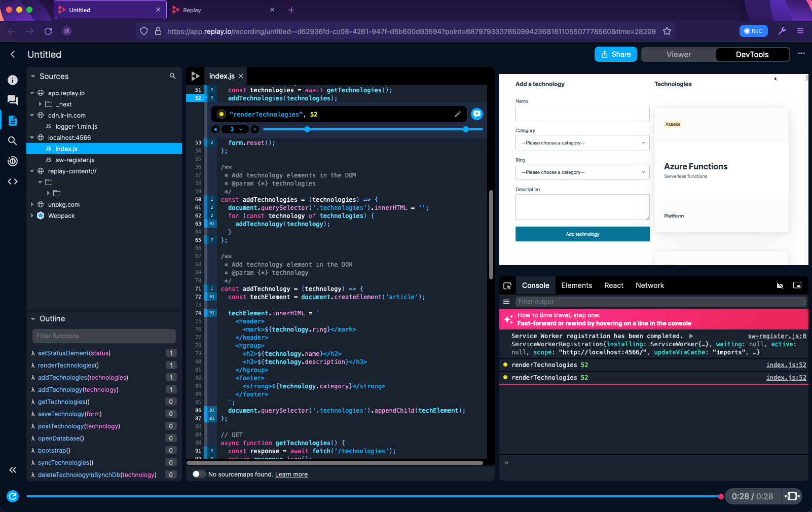This screenshot has width=812, height=512.
Task: Open the console filter menu icon
Action: (506, 302)
